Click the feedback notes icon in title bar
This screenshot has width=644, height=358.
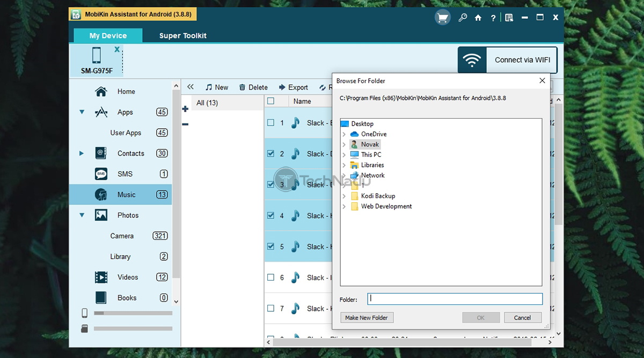point(509,18)
